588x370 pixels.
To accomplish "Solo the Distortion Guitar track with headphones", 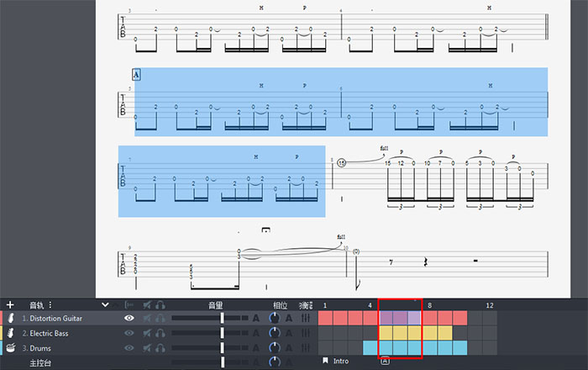I will (160, 319).
